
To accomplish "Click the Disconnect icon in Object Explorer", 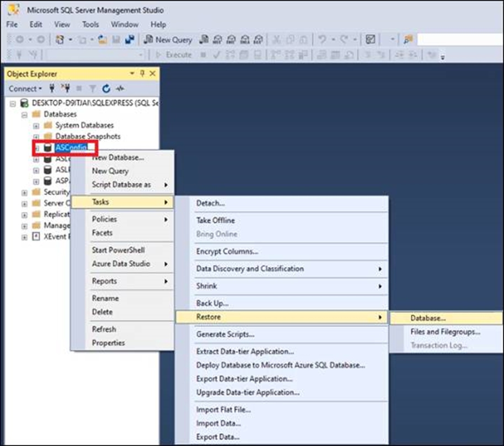I will 66,88.
